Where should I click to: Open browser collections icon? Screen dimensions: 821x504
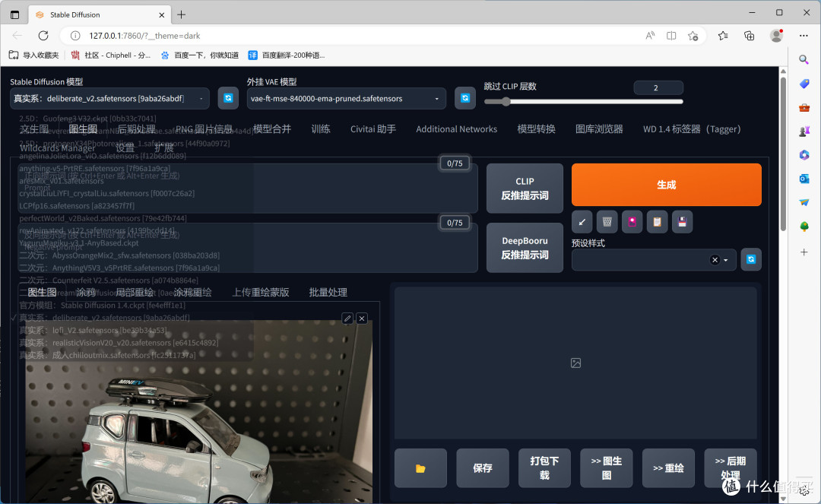click(750, 36)
